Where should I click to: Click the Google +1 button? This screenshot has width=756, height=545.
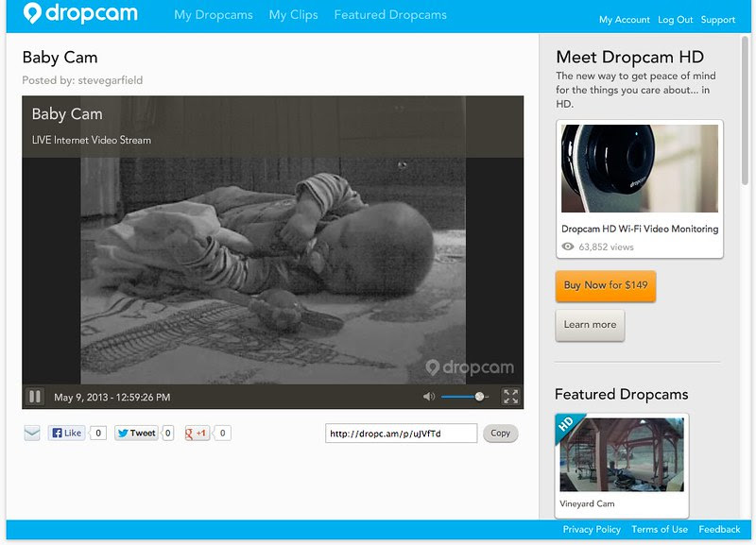(x=197, y=433)
